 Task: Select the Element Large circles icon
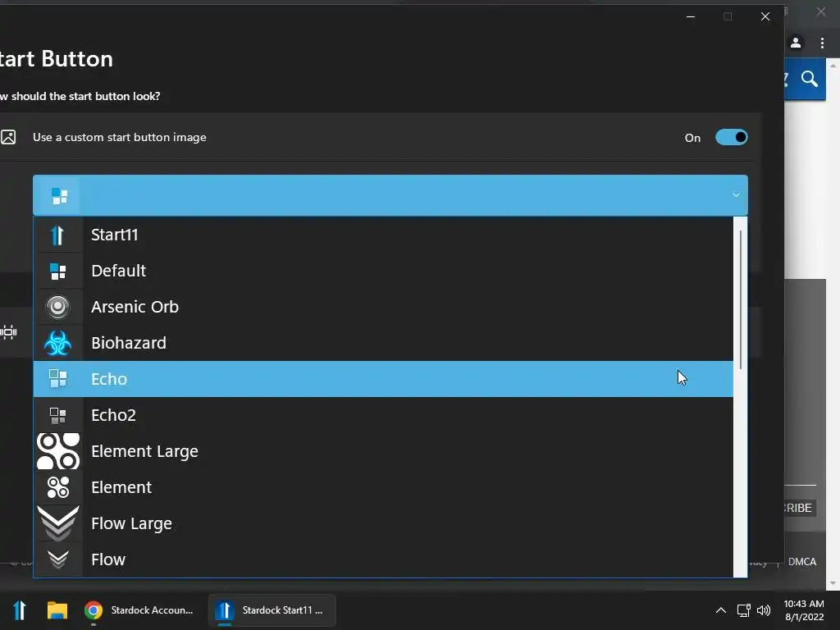pos(58,451)
